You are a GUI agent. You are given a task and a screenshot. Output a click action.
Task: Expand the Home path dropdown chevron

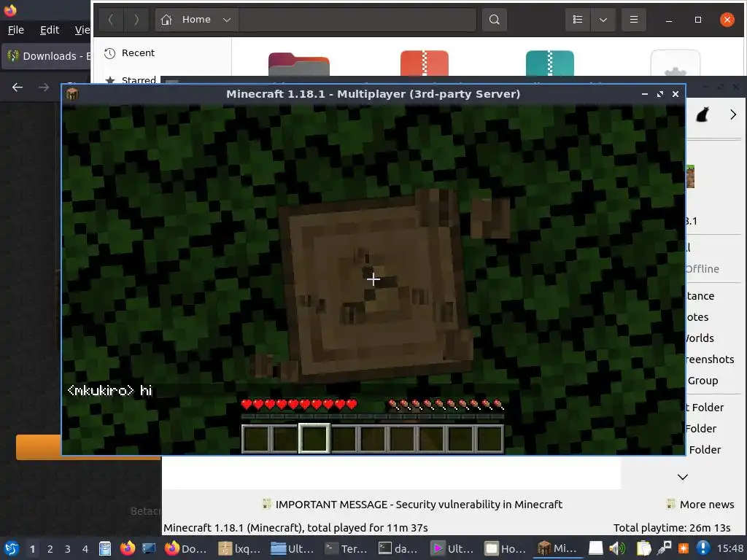[x=227, y=20]
